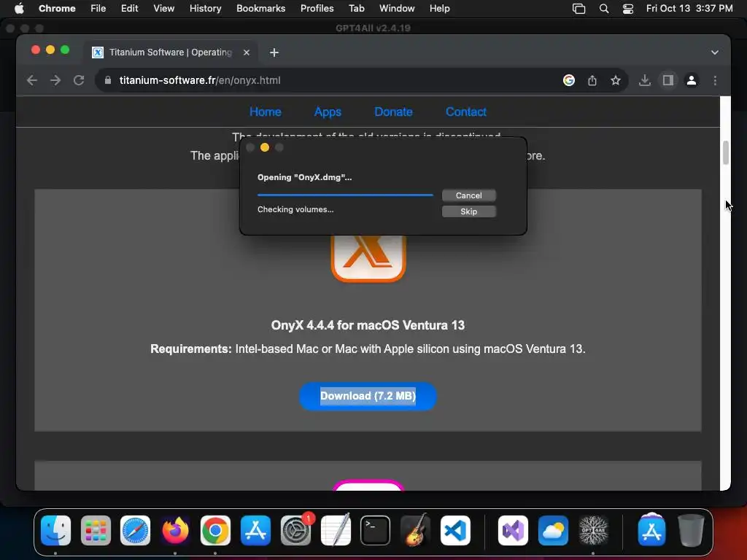Viewport: 747px width, 560px height.
Task: Open Finder from the Dock
Action: point(55,531)
